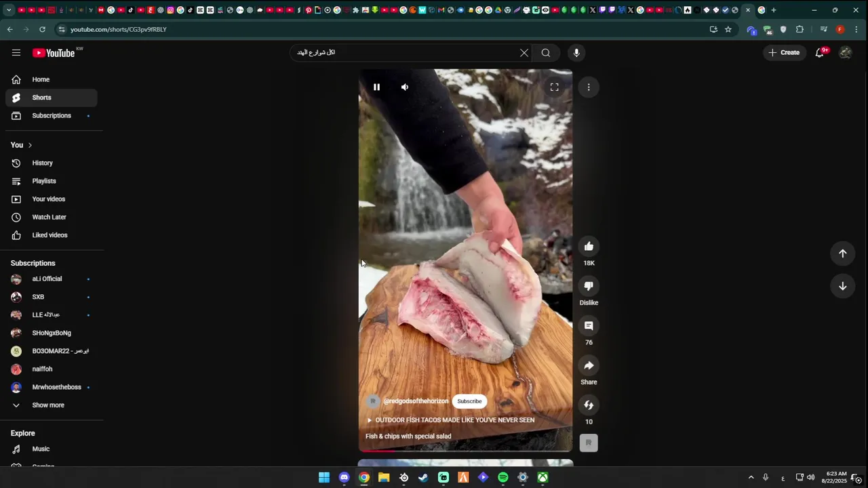Open the account avatar menu
This screenshot has width=868, height=488.
coord(845,53)
